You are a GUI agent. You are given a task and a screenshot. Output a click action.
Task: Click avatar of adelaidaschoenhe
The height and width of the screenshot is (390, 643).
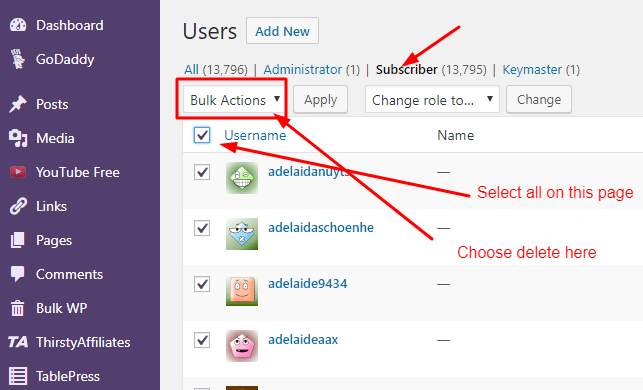[x=242, y=234]
